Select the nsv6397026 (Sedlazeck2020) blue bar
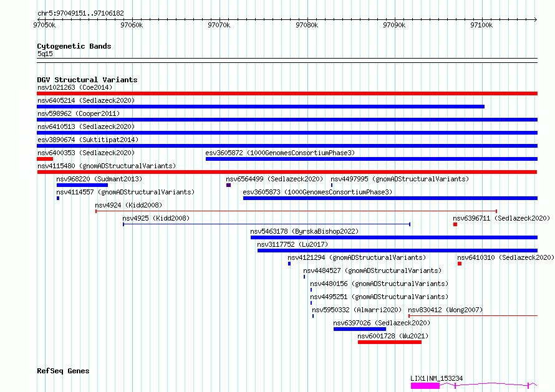The width and height of the screenshot is (555, 392). point(360,329)
